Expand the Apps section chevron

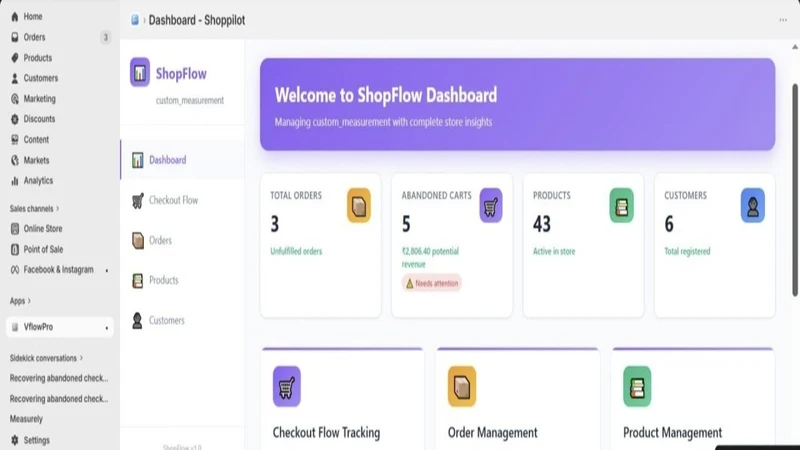pyautogui.click(x=29, y=301)
